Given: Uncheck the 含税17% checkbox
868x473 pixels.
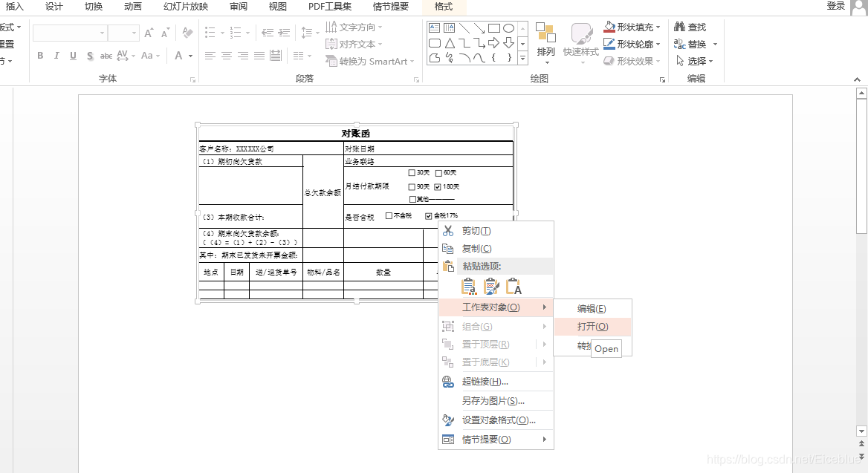Looking at the screenshot, I should (429, 216).
